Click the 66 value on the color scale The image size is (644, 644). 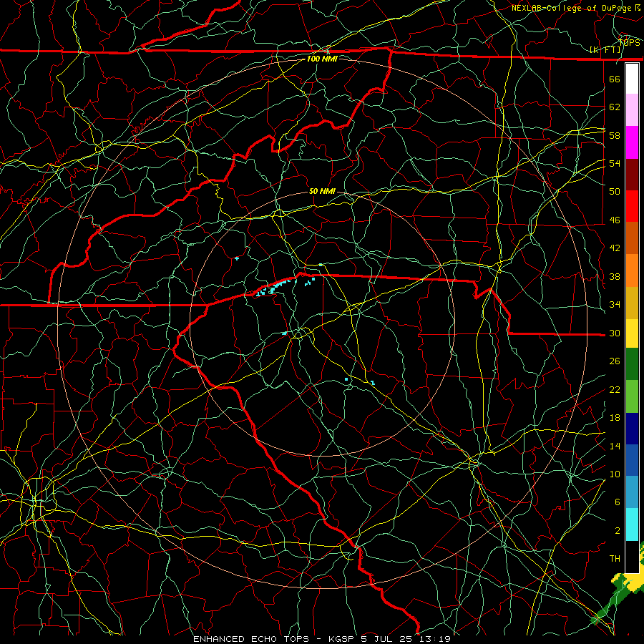click(615, 79)
